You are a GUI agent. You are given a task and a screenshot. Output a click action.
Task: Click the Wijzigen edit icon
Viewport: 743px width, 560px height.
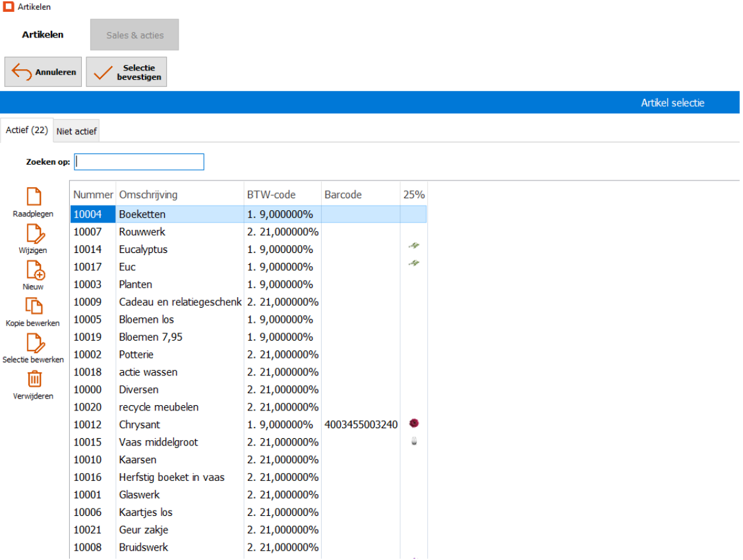pyautogui.click(x=34, y=234)
